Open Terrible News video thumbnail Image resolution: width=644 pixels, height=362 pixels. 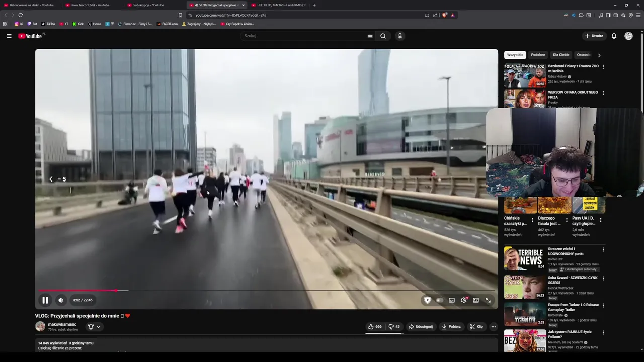[525, 258]
